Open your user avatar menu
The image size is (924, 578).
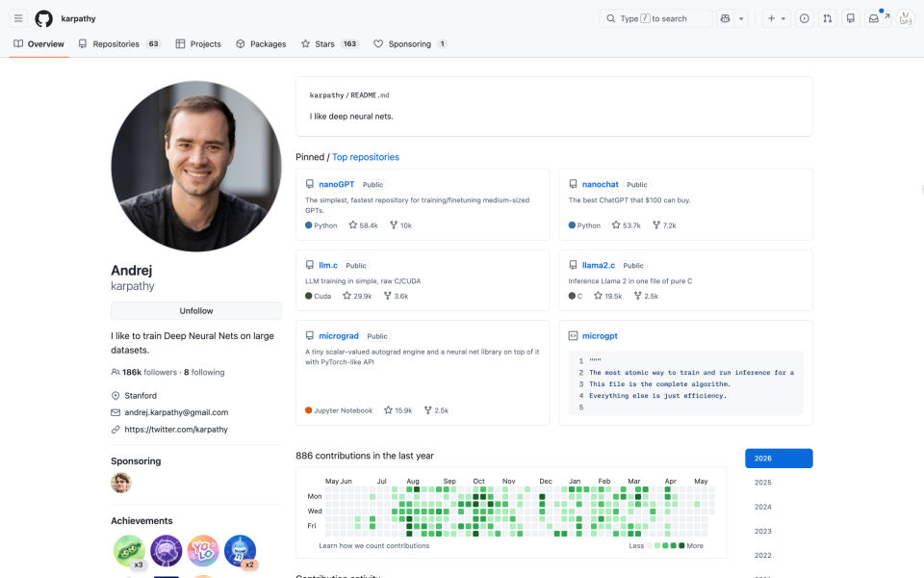coord(905,18)
